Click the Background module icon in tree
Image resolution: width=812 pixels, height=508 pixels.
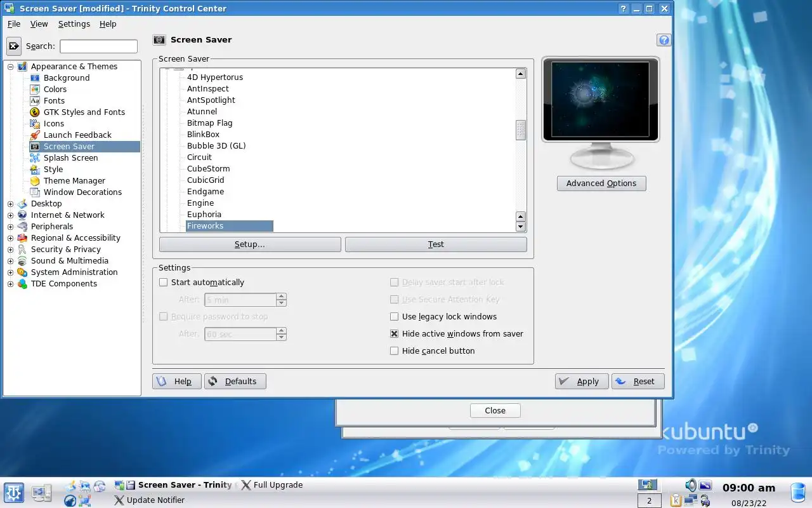click(x=35, y=78)
